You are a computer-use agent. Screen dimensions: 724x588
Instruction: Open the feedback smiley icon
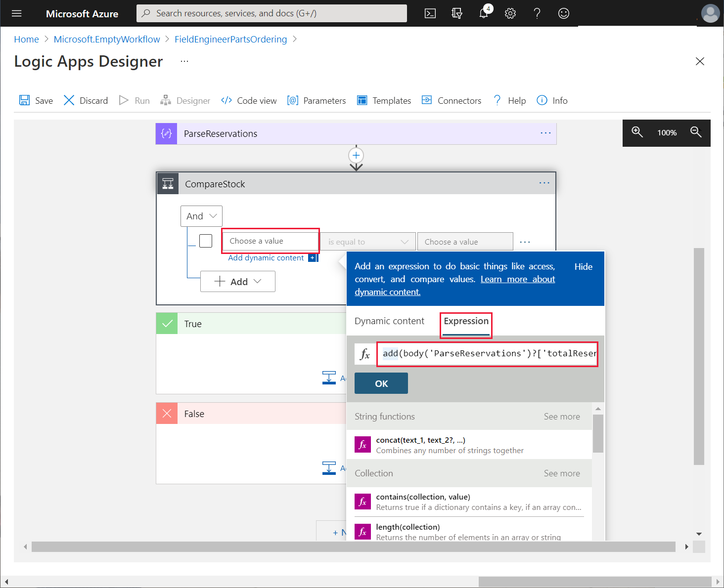point(564,13)
